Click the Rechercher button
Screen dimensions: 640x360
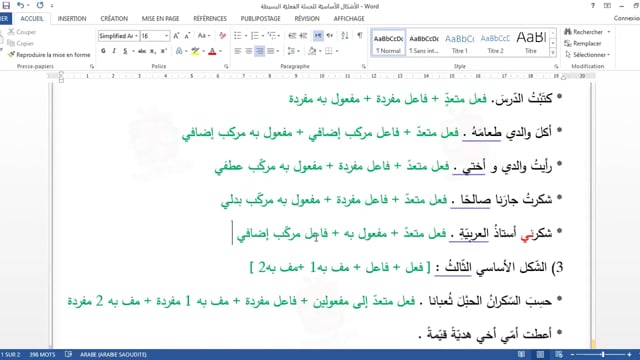click(587, 32)
